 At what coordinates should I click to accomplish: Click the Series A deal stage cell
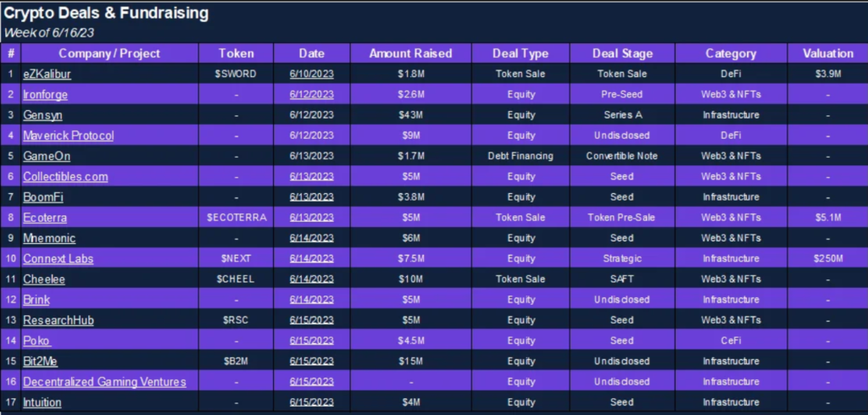(x=622, y=115)
